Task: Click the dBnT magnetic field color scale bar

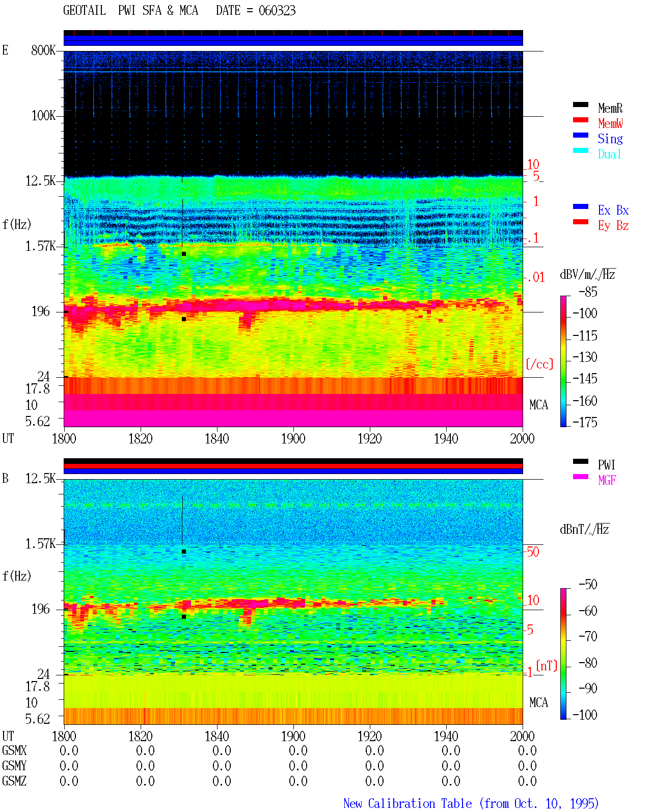Action: click(x=563, y=654)
